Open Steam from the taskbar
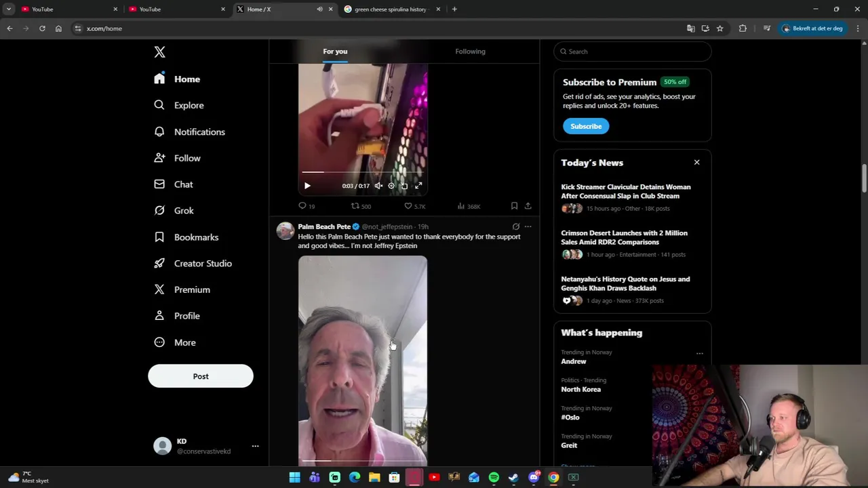 (513, 477)
